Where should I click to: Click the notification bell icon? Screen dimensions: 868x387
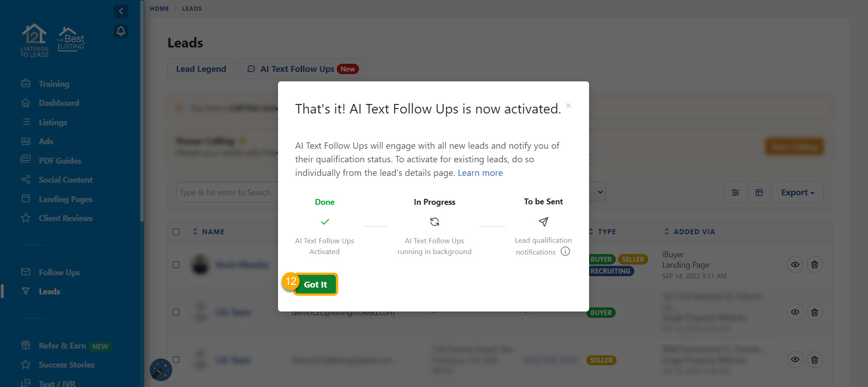(x=121, y=31)
